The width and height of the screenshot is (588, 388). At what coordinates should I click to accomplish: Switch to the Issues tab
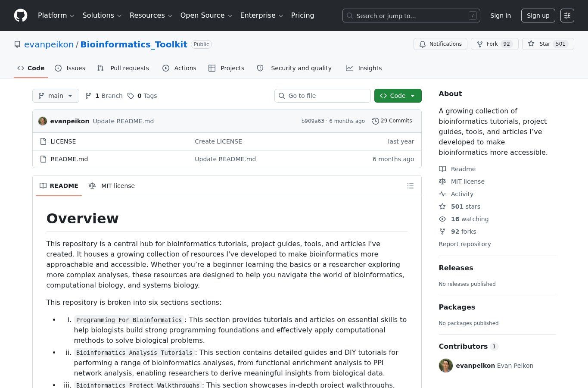coord(70,68)
